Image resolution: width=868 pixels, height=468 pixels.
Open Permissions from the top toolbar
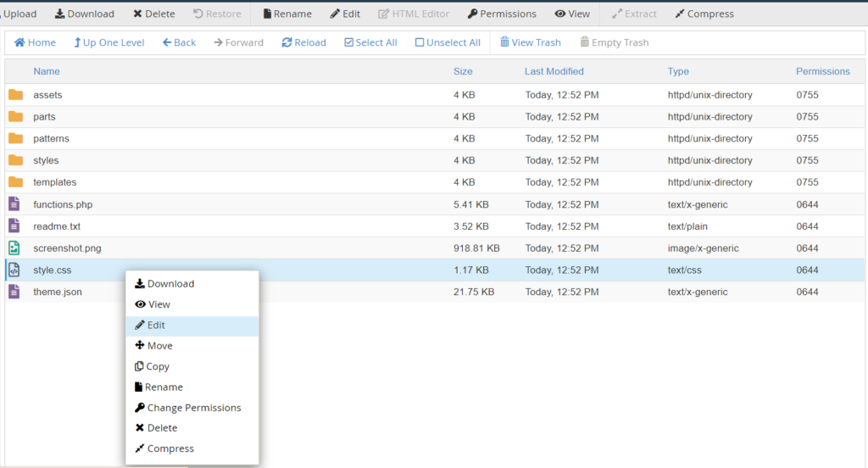[502, 14]
